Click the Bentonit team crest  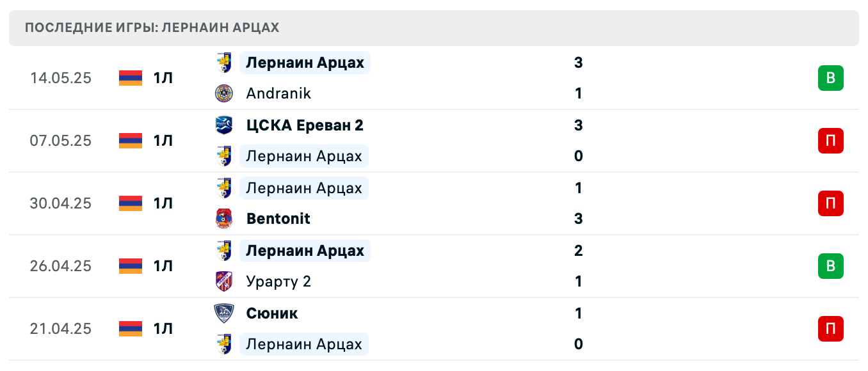click(225, 218)
